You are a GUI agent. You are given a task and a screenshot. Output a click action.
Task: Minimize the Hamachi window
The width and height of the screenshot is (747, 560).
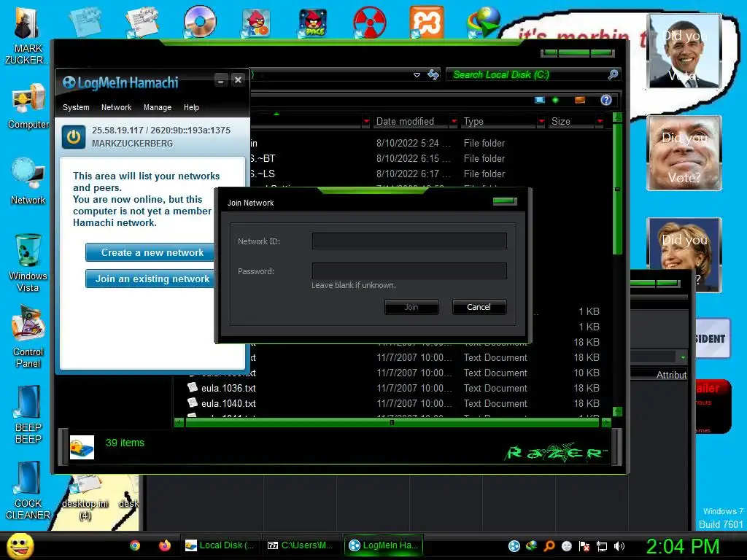[220, 80]
